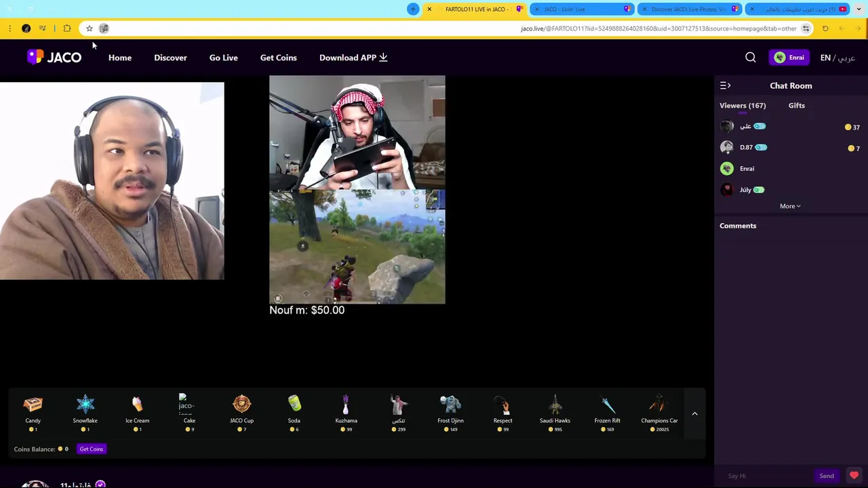The image size is (868, 488).
Task: Click the JACO logo
Action: coord(54,58)
